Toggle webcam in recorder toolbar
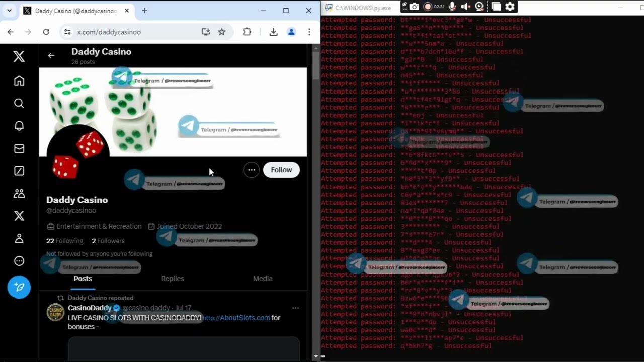 pyautogui.click(x=479, y=7)
